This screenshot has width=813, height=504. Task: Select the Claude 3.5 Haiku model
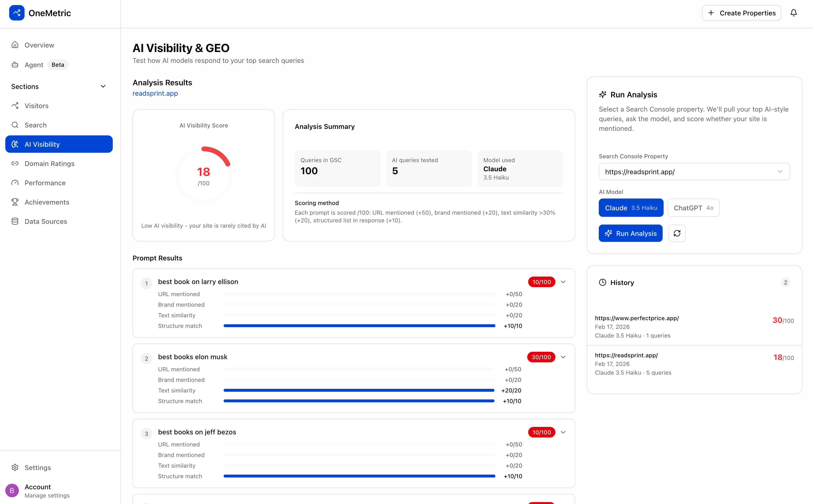click(x=631, y=208)
